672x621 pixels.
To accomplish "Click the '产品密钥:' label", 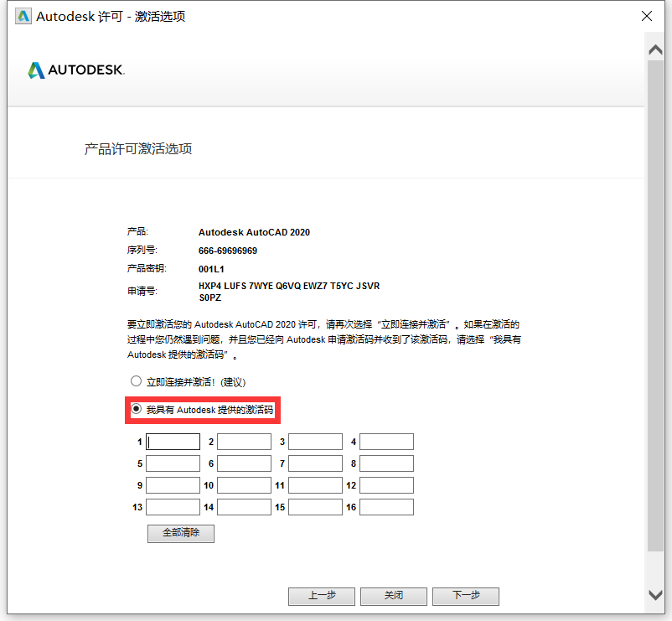I will click(x=147, y=268).
